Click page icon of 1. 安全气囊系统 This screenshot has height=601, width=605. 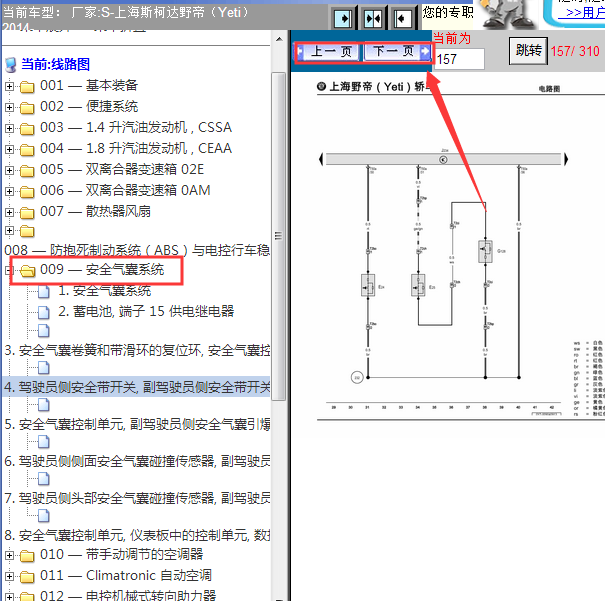44,292
